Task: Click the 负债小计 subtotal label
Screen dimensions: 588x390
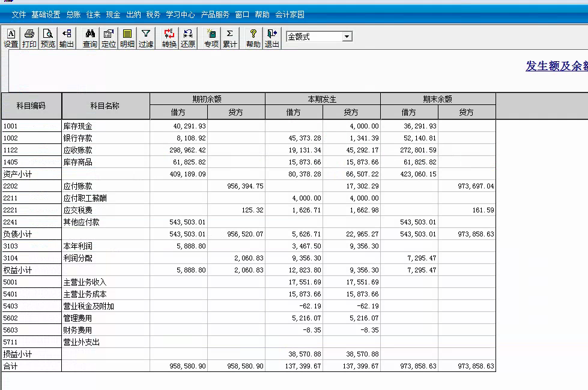Action: 17,234
